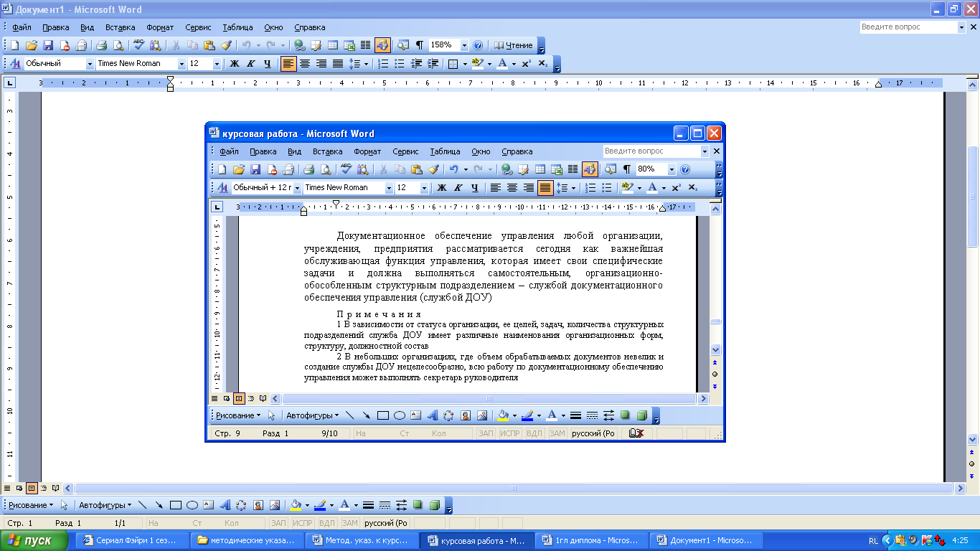Click the Чтение reading mode button
Image resolution: width=980 pixels, height=551 pixels.
tap(514, 45)
